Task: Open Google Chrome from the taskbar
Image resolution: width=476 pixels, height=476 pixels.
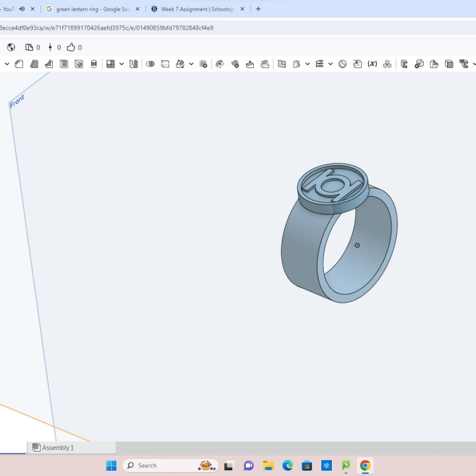Action: click(x=365, y=465)
